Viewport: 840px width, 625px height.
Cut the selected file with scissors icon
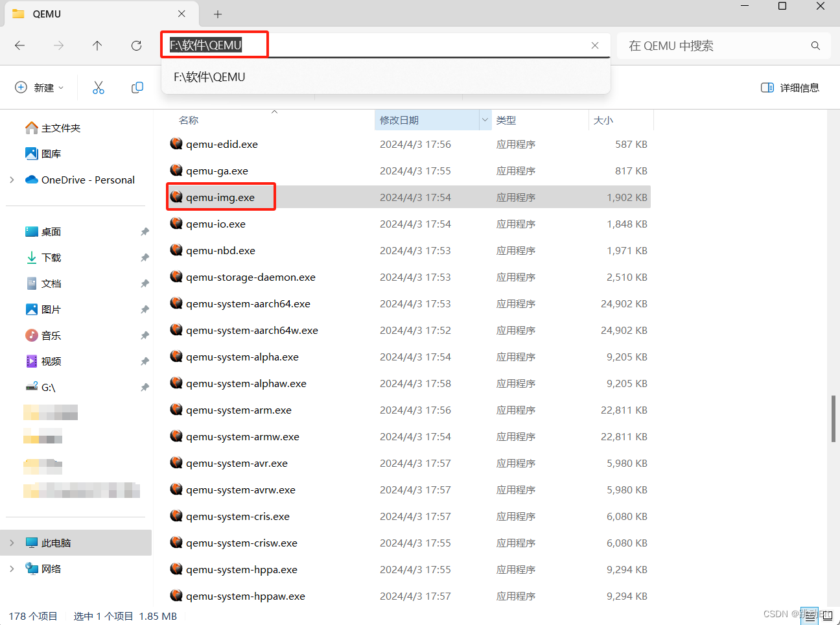point(99,88)
